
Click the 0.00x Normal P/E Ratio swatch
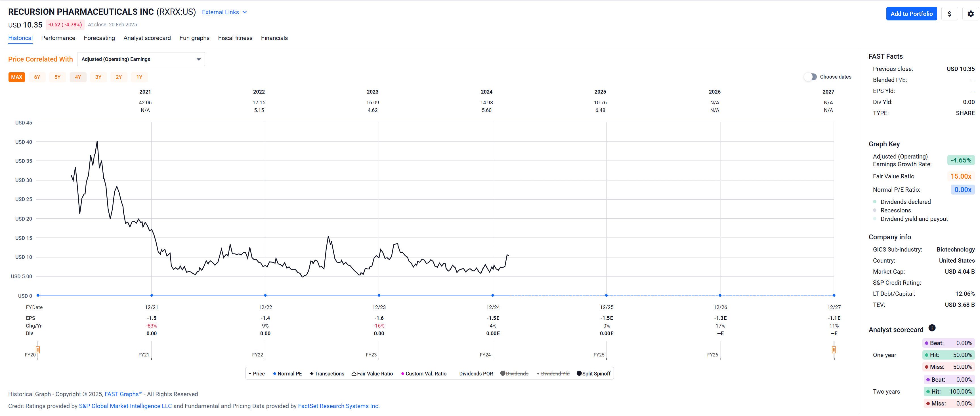(x=962, y=190)
